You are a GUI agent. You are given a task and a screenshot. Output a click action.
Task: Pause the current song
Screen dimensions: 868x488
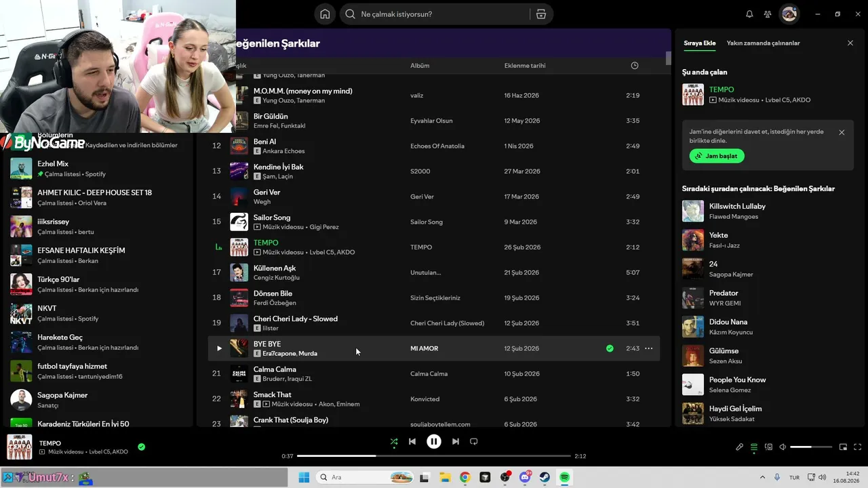tap(434, 442)
